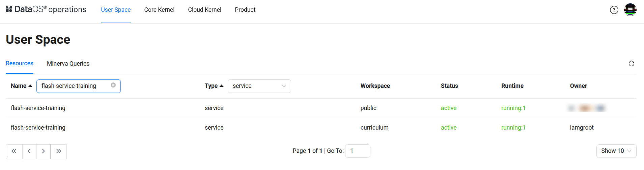Switch to Core Kernel tab
This screenshot has height=170, width=644.
tap(159, 10)
